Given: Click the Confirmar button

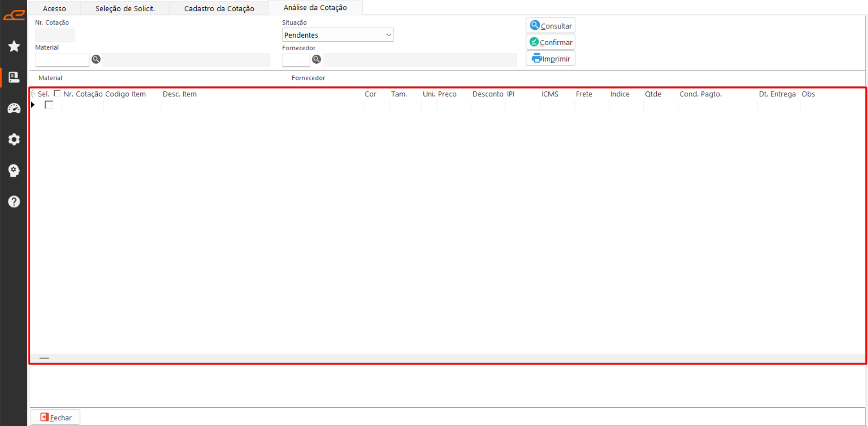Looking at the screenshot, I should 550,42.
